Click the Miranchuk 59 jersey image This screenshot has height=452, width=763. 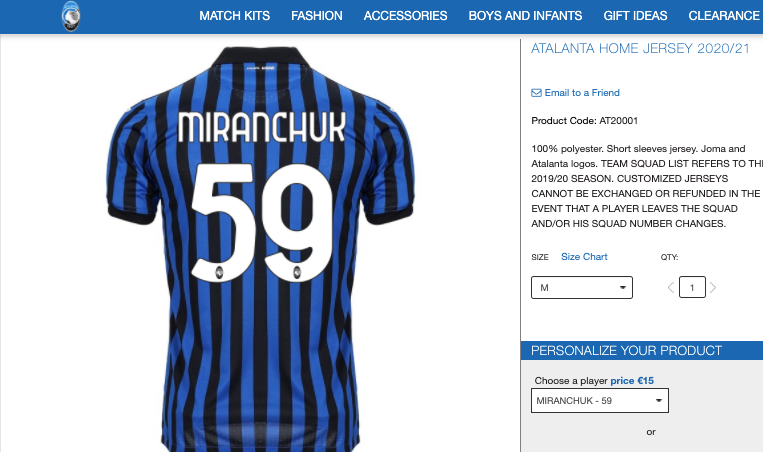click(260, 248)
